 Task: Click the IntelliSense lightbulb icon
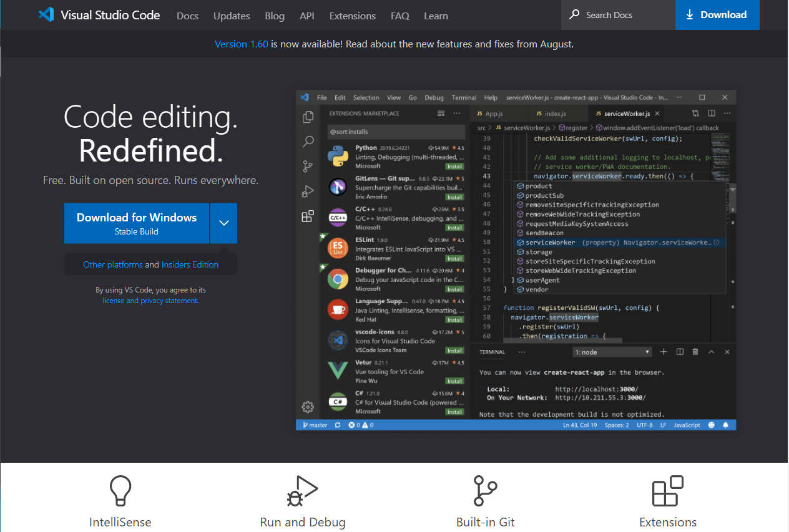point(120,491)
